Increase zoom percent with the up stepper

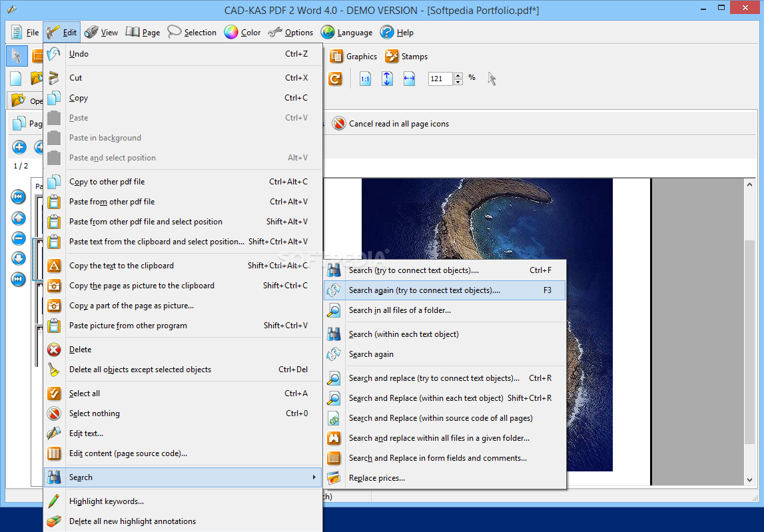(x=458, y=75)
